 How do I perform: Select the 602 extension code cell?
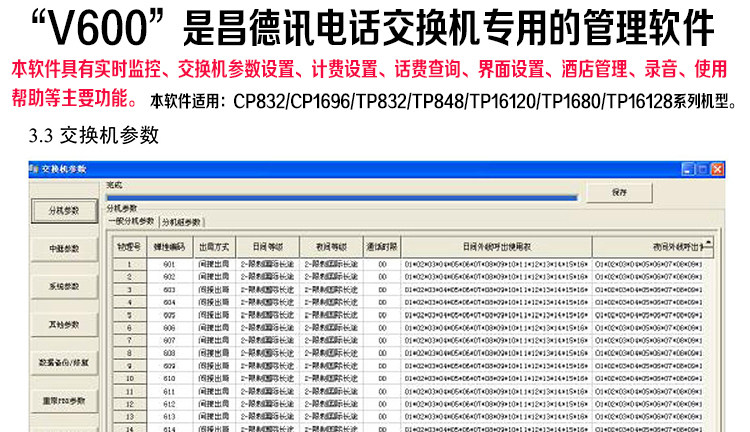169,277
